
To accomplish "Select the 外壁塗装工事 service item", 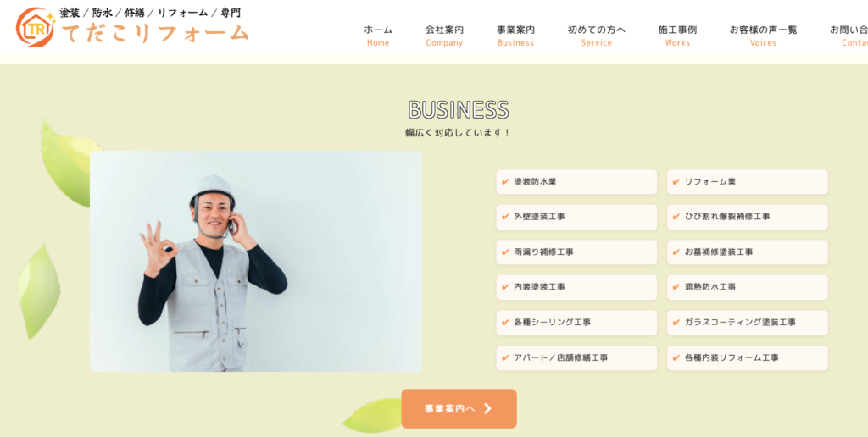I will coord(576,217).
